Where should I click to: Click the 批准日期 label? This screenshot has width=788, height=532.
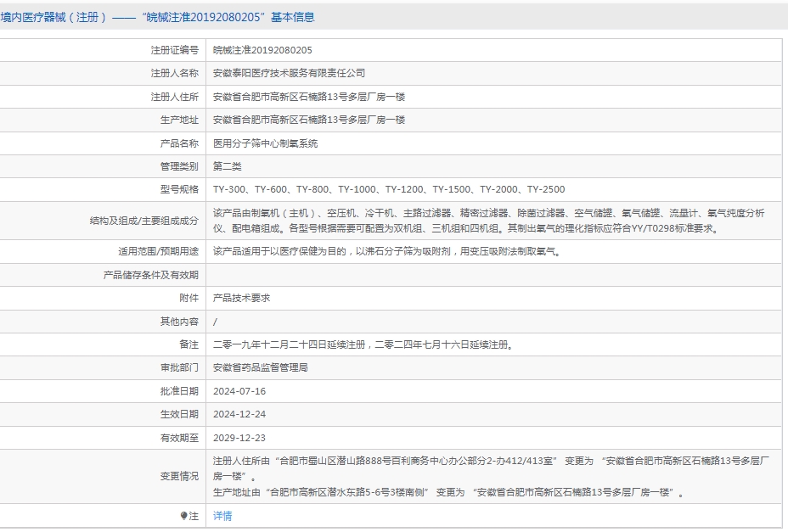179,391
